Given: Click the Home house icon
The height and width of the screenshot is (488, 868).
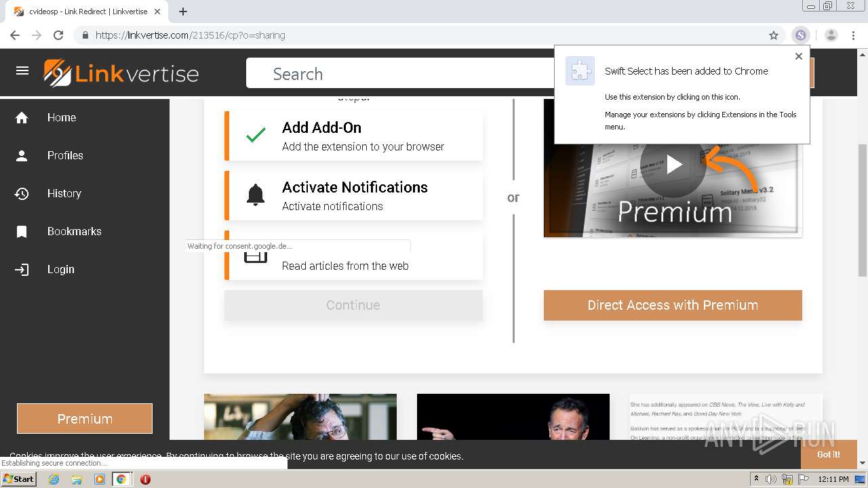Looking at the screenshot, I should [x=22, y=118].
